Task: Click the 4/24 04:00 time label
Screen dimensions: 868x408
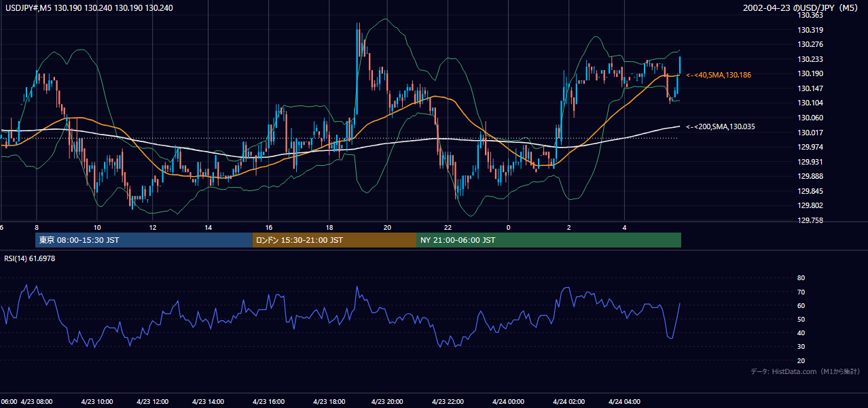Action: 625,401
